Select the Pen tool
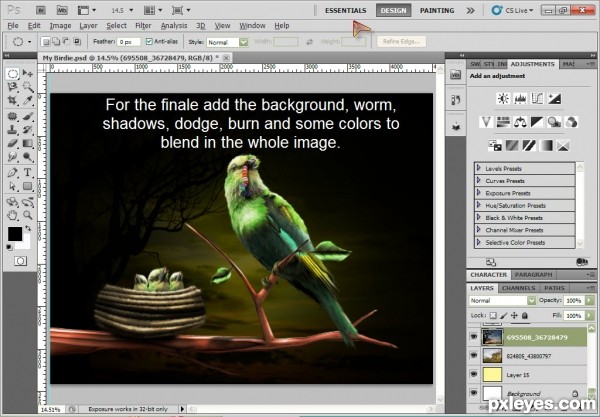 click(x=12, y=173)
